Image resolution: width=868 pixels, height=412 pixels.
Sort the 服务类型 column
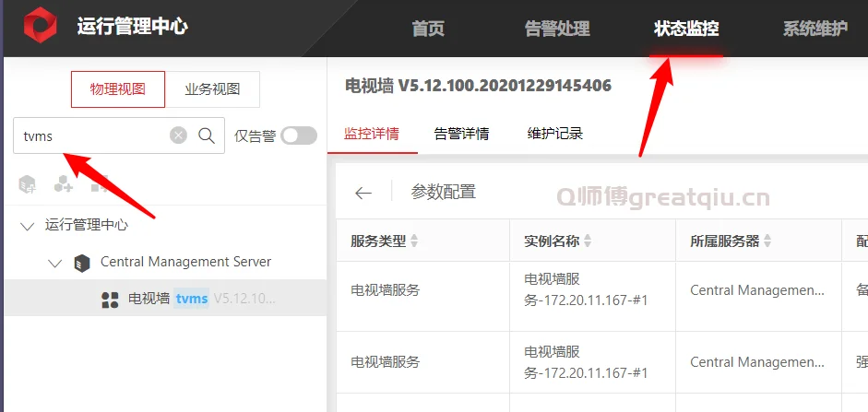(414, 241)
